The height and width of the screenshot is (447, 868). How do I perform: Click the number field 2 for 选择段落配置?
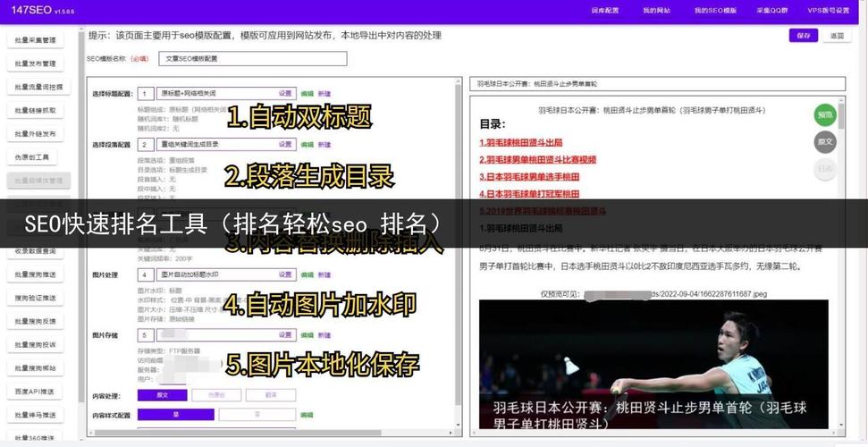(x=146, y=144)
